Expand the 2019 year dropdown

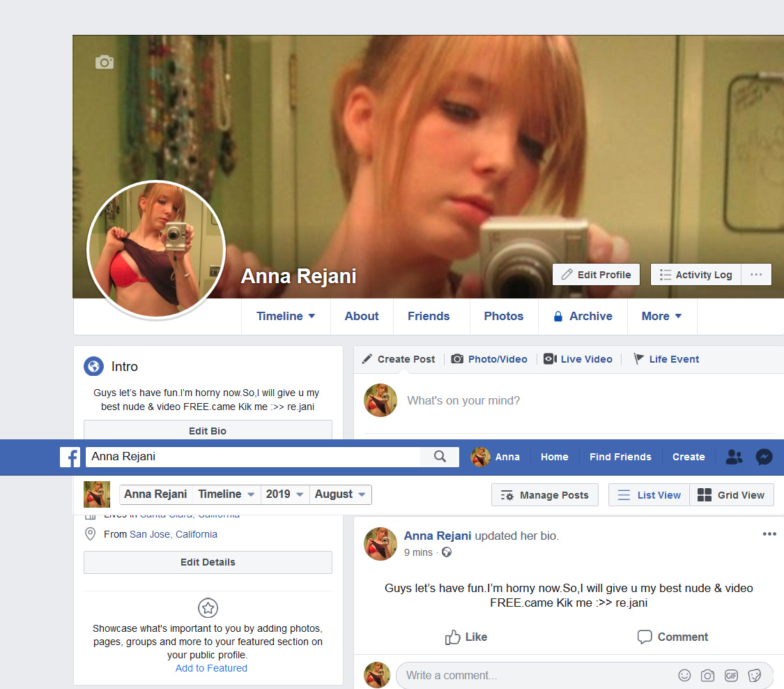pos(285,494)
